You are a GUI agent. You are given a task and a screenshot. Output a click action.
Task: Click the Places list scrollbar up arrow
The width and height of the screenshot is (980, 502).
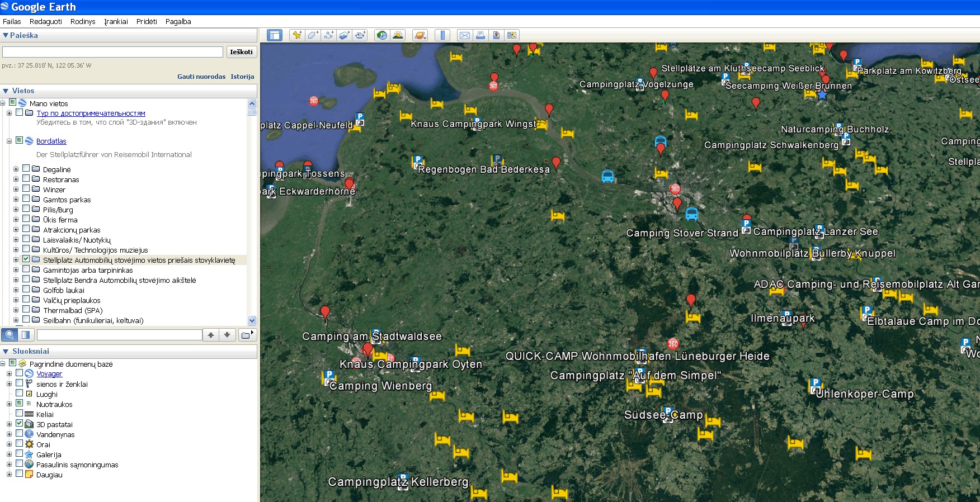click(252, 103)
